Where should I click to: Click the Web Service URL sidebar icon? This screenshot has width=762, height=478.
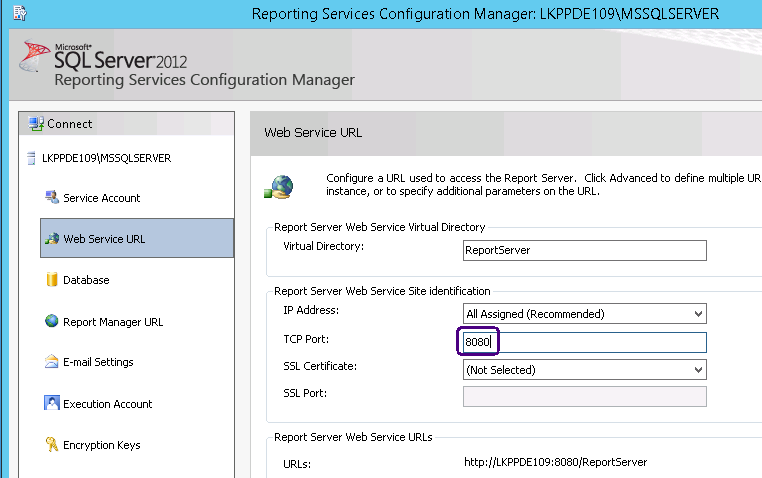[52, 239]
